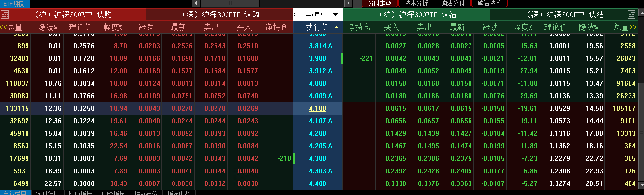Select the 按执行价 bottom tab
The width and height of the screenshot is (644, 195).
click(x=146, y=193)
